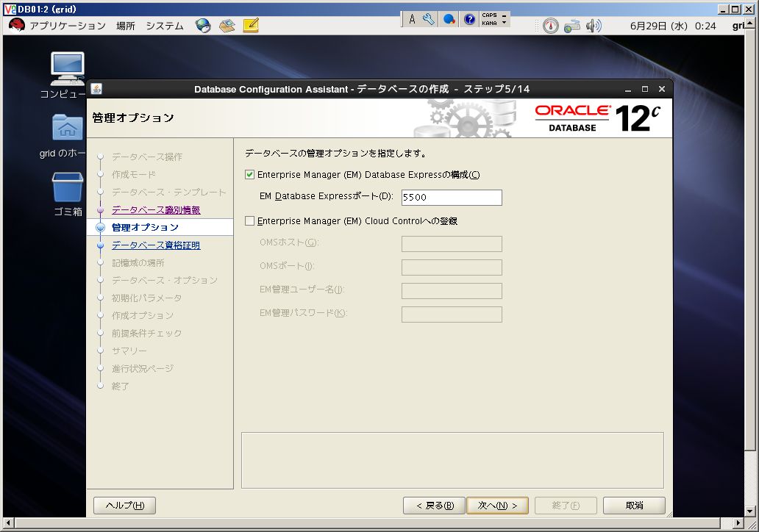Click the VNC horizontal scrollbar right arrow

coord(738,522)
